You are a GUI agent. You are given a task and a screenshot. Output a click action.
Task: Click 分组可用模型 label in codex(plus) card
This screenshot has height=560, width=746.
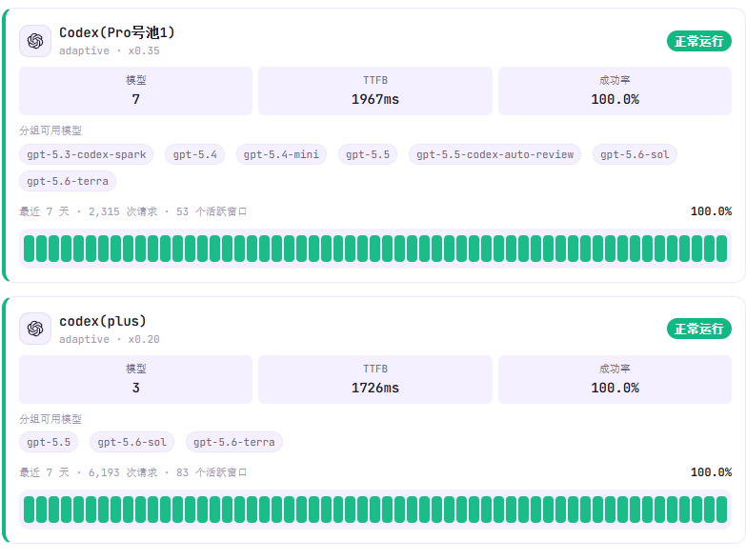(50, 419)
